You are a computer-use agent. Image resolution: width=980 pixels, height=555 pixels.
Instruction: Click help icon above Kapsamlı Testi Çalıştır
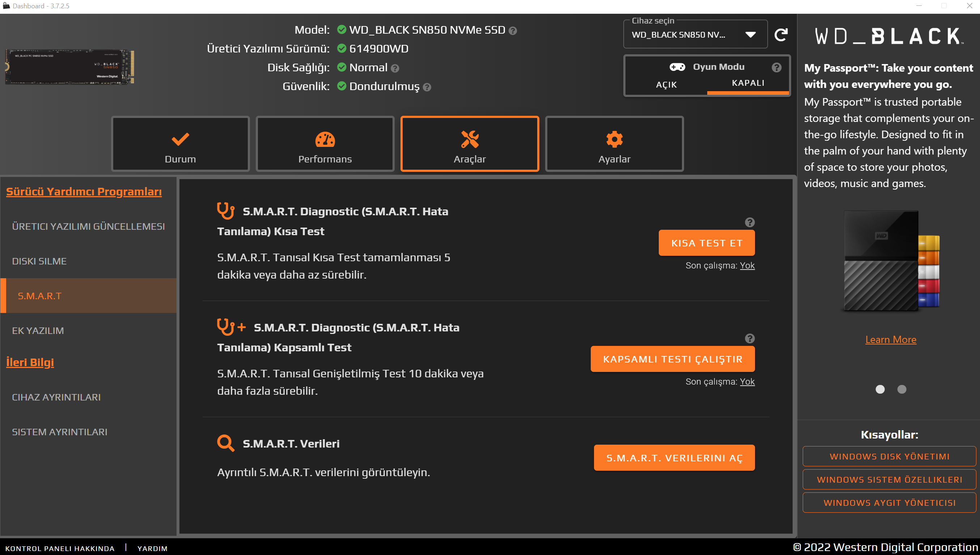pos(750,339)
